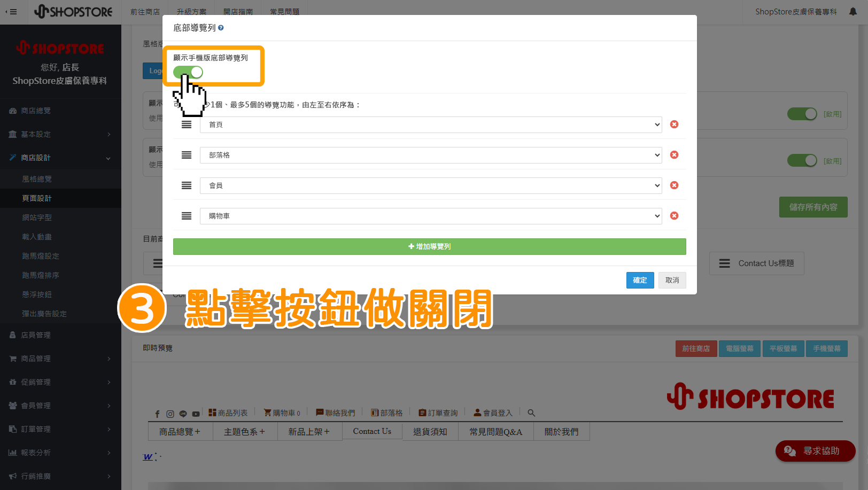Grab the reorder handle for 部落格 row
Image resolution: width=868 pixels, height=490 pixels.
click(187, 155)
